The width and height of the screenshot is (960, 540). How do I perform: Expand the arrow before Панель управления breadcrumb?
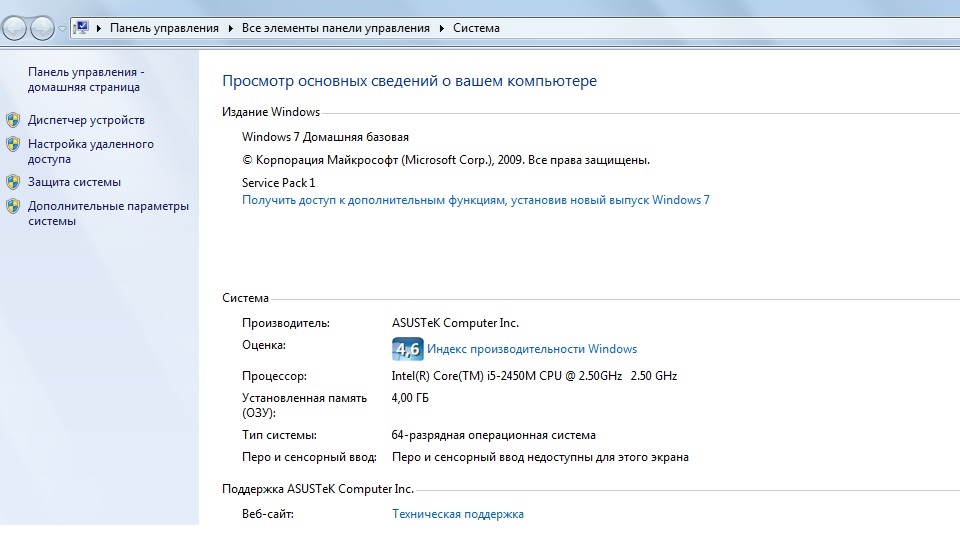[x=99, y=29]
